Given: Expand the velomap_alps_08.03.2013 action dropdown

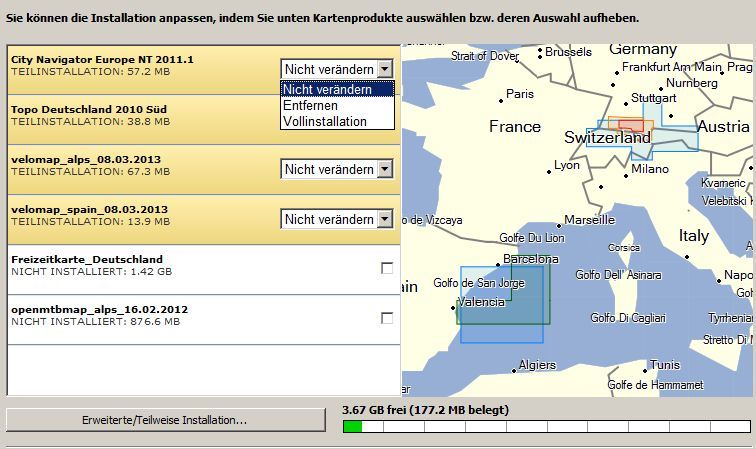Looking at the screenshot, I should [385, 169].
